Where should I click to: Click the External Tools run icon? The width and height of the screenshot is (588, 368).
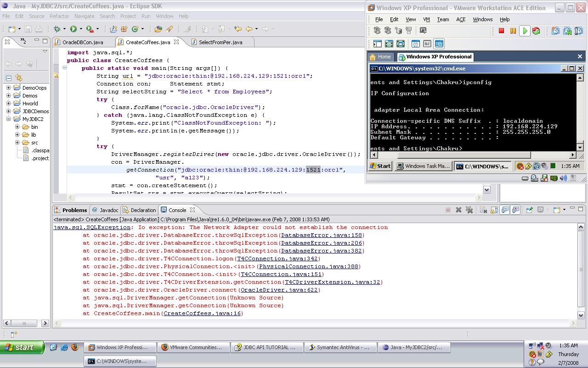(90, 29)
